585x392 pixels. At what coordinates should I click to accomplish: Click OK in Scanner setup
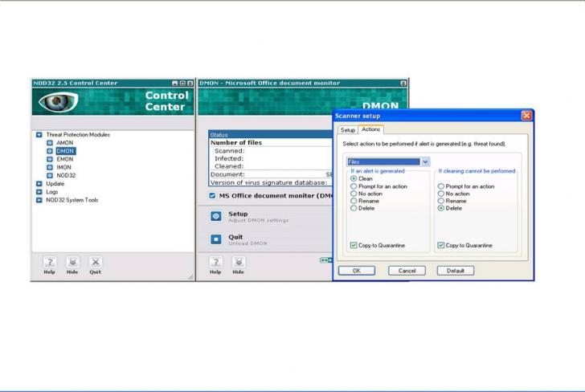point(357,271)
